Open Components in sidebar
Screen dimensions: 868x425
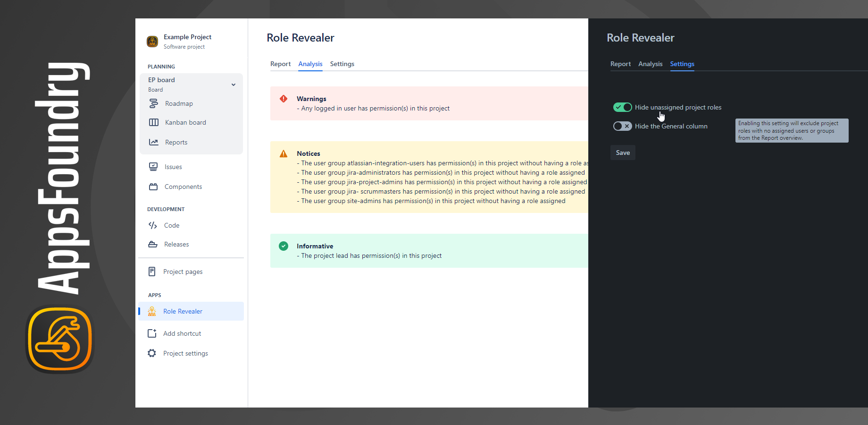[183, 187]
